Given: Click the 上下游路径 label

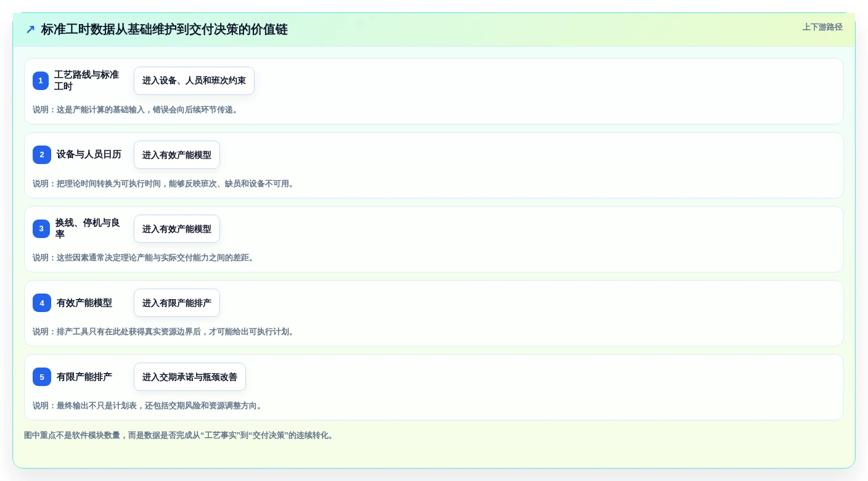Looking at the screenshot, I should (822, 27).
